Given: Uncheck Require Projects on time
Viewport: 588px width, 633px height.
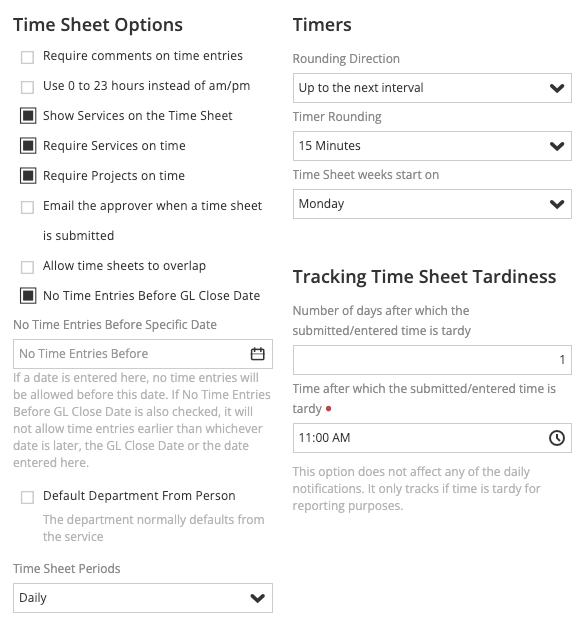Looking at the screenshot, I should [x=28, y=176].
